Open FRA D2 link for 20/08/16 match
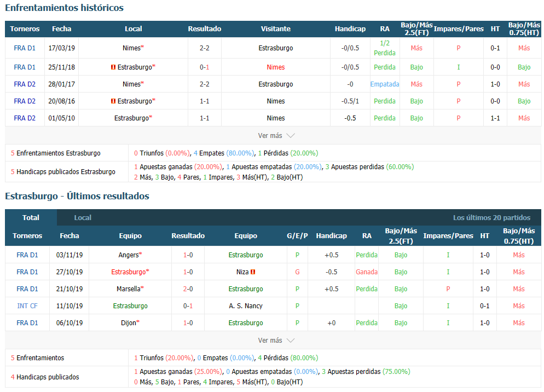 point(25,101)
